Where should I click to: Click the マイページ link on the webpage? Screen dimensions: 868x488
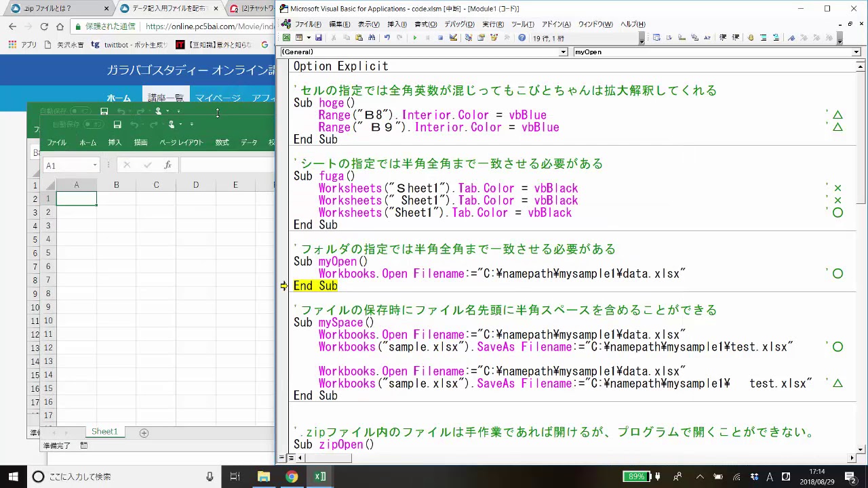(218, 98)
